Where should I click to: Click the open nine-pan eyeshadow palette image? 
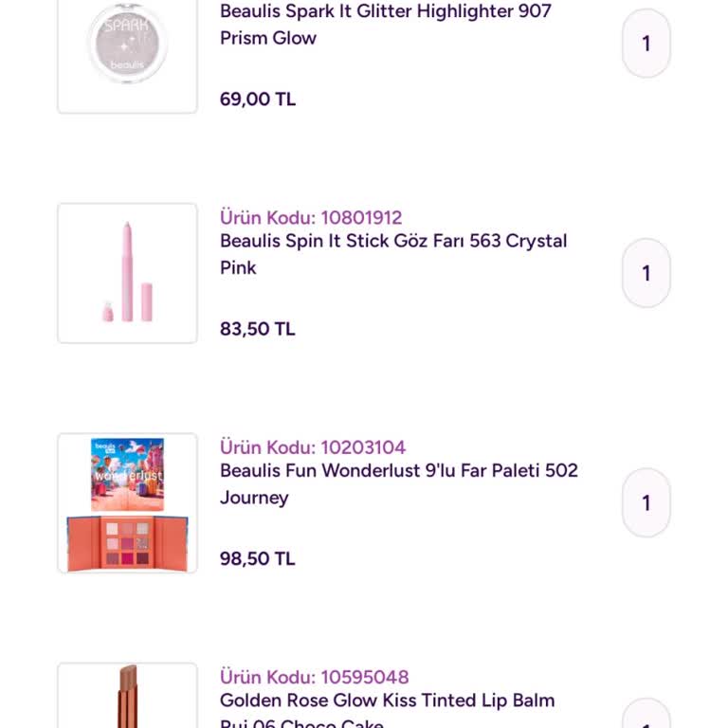click(127, 543)
